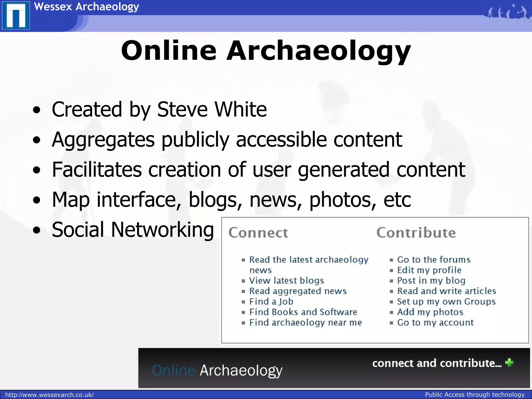532x399 pixels.
Task: Click the green plus icon beside connect and contribute
Action: [x=509, y=362]
